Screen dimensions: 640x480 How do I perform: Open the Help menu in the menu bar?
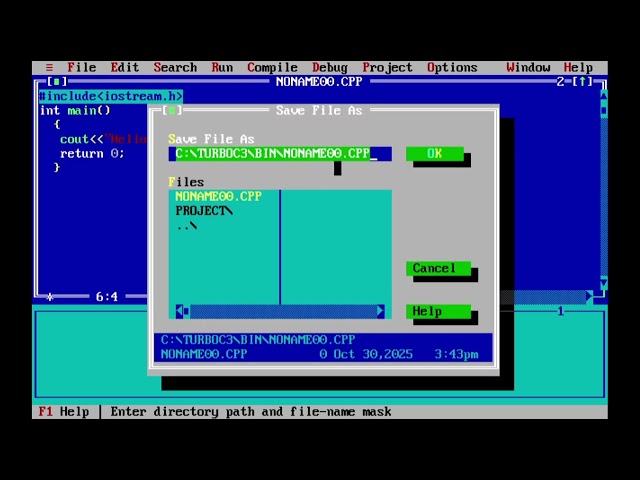pos(578,67)
